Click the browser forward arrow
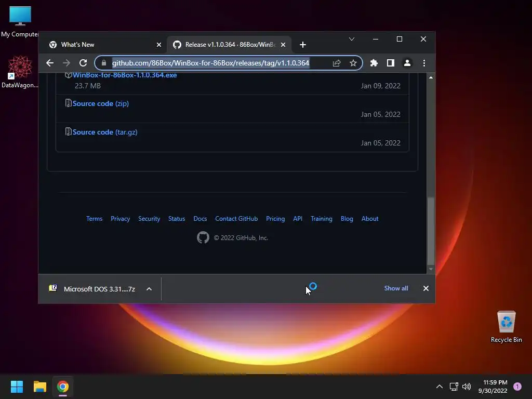Screen dimensions: 532x399 tap(66, 63)
